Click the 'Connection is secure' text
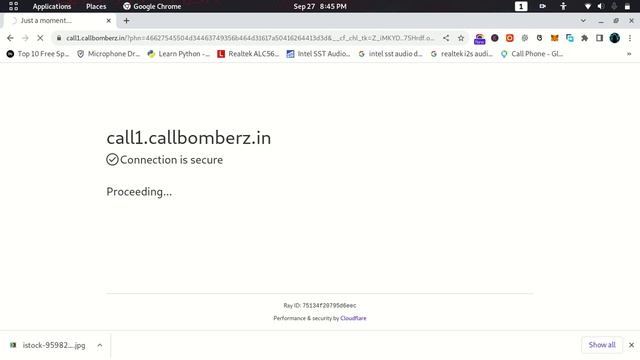Screen dimensions: 640x360 pos(171,160)
